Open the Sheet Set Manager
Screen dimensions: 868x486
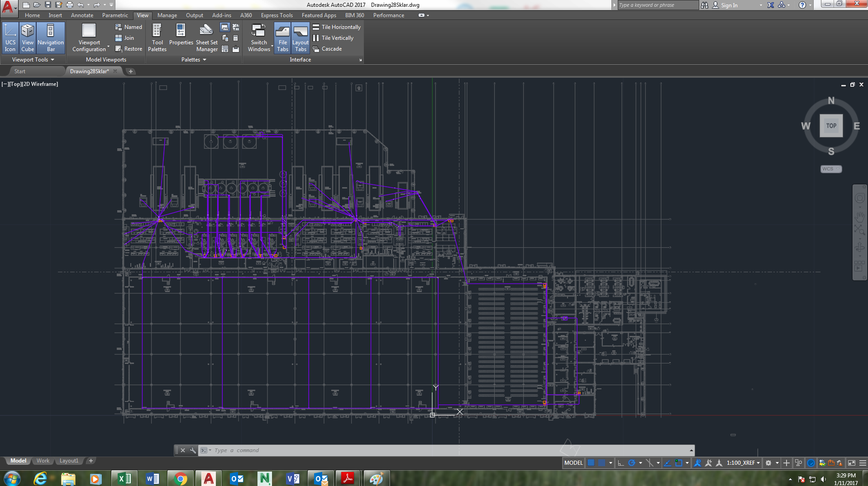[206, 38]
